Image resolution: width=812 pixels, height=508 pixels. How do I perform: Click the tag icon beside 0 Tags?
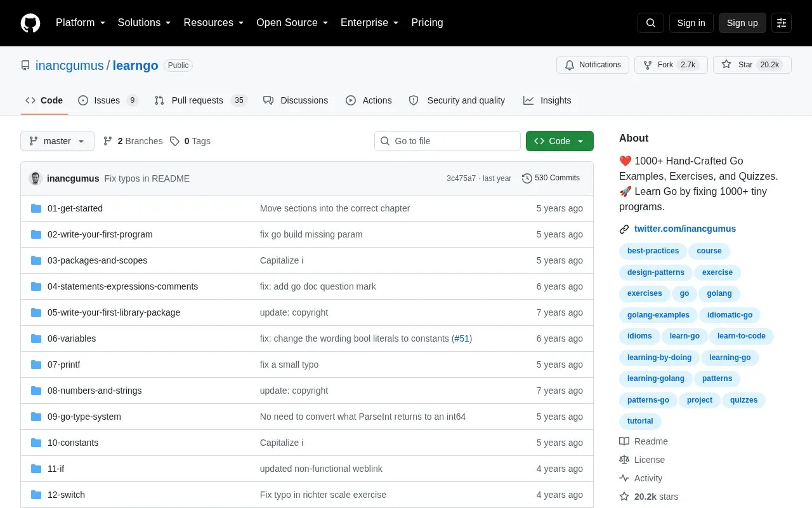[175, 141]
